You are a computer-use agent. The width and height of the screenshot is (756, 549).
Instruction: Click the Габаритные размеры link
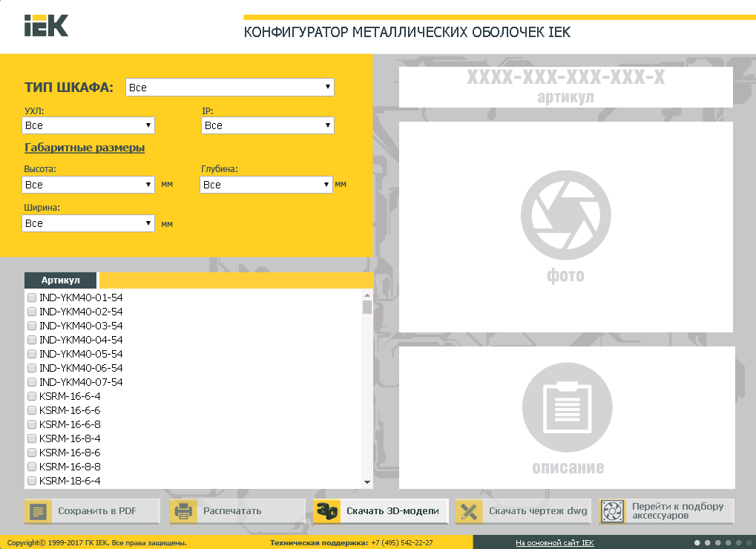[x=85, y=148]
